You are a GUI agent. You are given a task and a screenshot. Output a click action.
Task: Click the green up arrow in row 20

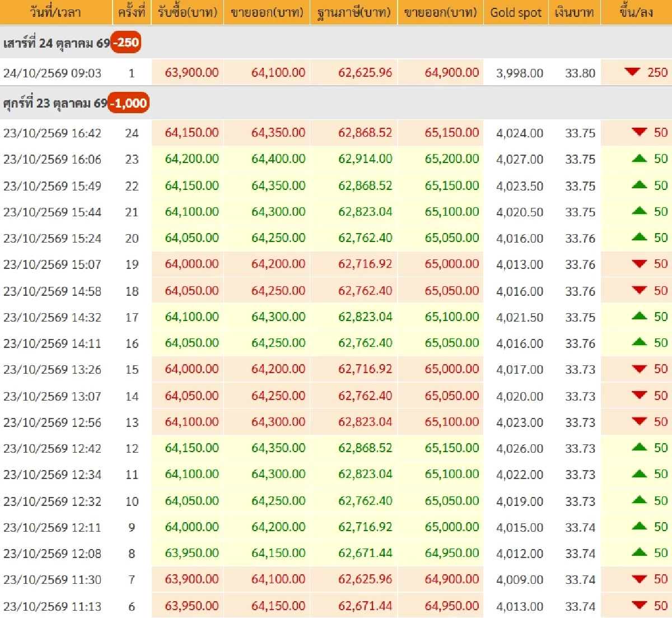point(639,237)
